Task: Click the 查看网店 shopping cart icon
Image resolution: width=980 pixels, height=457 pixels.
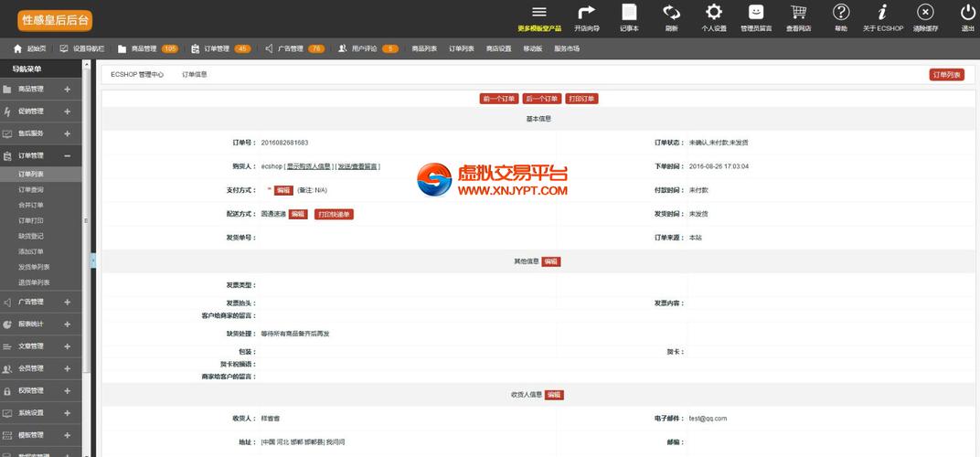Action: point(798,13)
